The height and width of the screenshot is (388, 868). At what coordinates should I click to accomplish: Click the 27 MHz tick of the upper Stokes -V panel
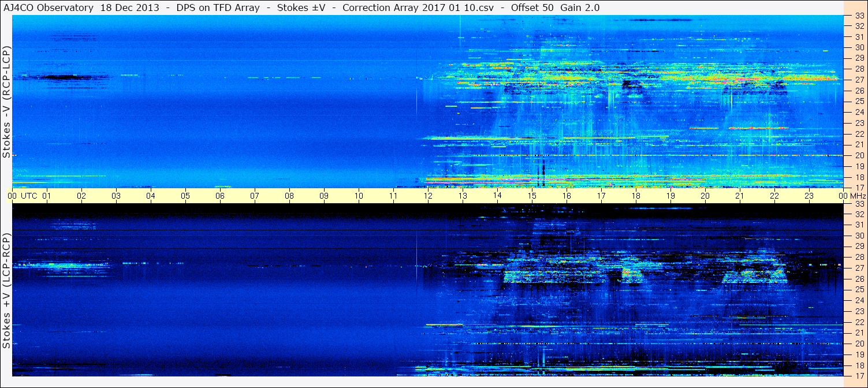(859, 80)
